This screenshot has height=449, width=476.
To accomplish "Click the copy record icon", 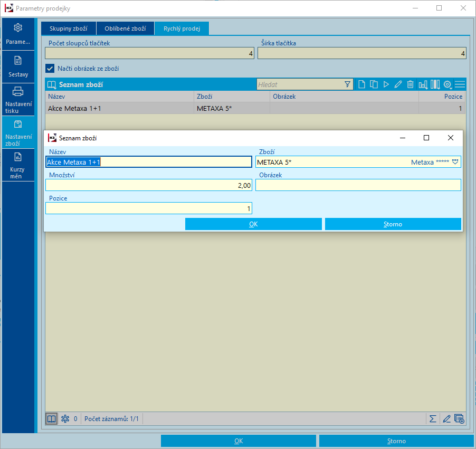I will [374, 84].
